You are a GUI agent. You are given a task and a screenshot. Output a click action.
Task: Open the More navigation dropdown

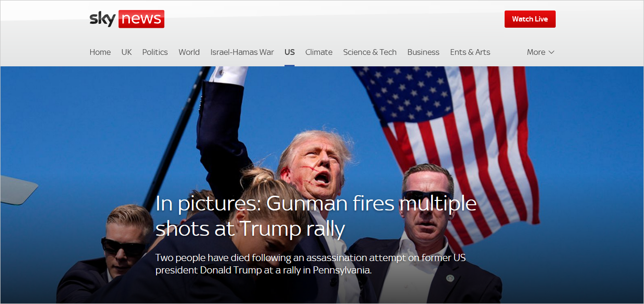tap(536, 52)
